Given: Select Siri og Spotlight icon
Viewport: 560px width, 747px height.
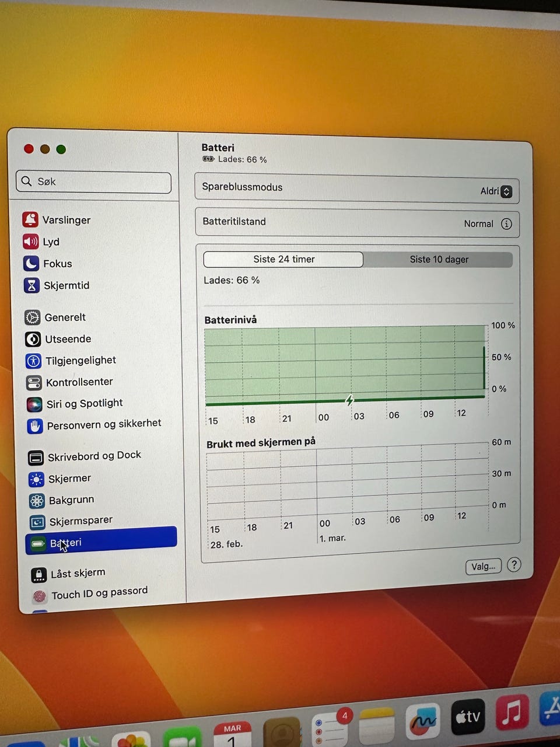Looking at the screenshot, I should click(34, 404).
